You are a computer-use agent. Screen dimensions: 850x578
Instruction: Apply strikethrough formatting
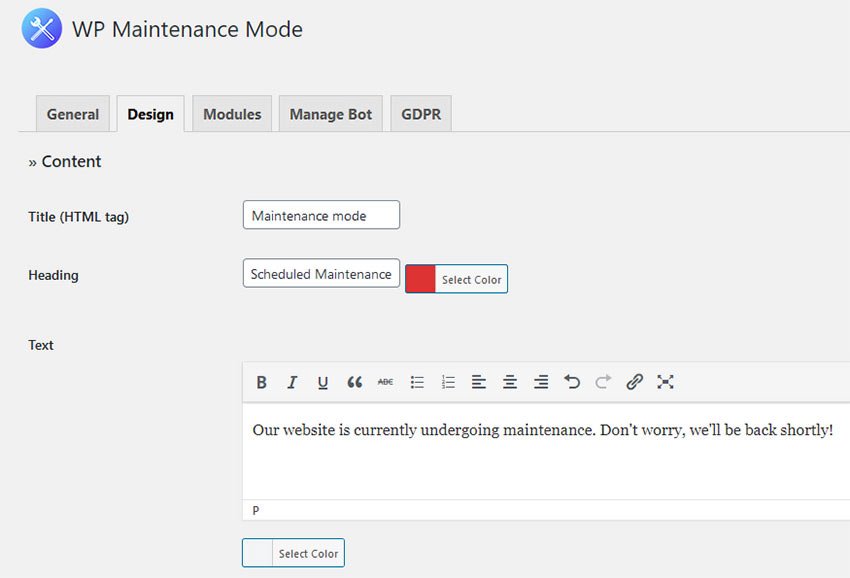385,382
